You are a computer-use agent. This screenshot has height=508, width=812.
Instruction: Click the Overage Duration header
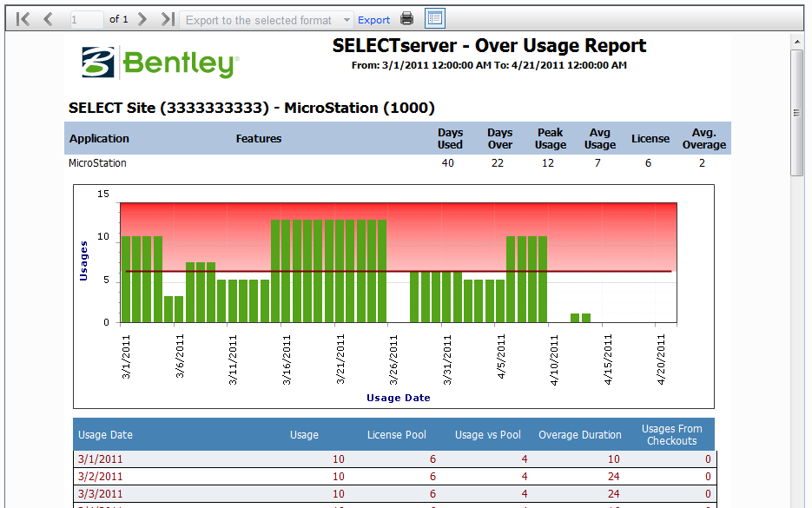[x=579, y=435]
